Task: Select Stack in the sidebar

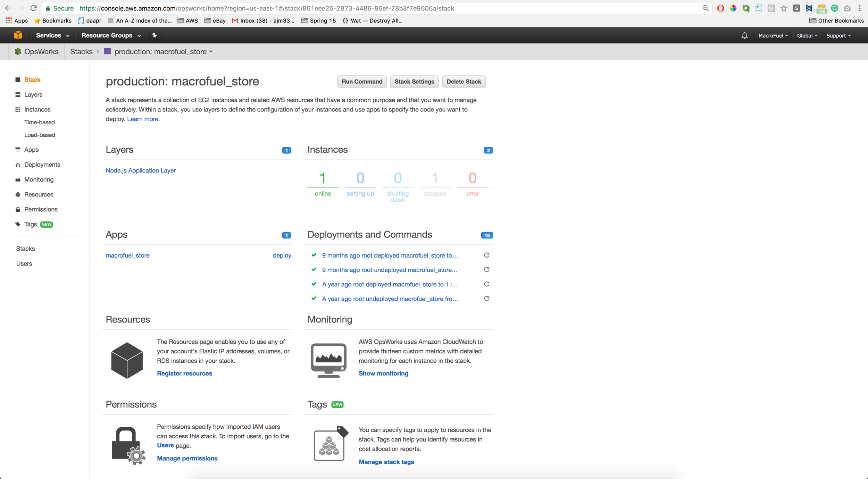Action: (x=32, y=79)
